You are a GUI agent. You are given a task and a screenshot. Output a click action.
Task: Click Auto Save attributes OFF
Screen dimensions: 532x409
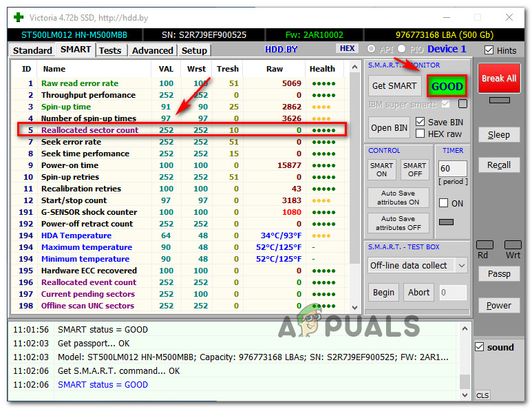click(x=398, y=223)
